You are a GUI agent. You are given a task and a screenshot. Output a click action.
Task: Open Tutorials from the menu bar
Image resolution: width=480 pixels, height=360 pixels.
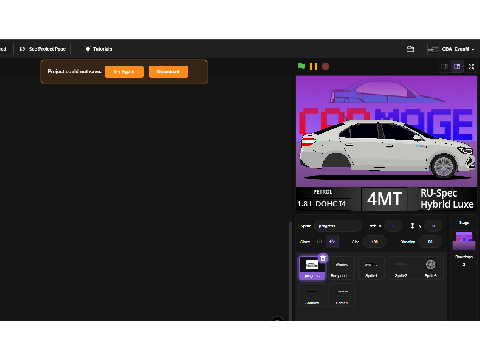99,49
